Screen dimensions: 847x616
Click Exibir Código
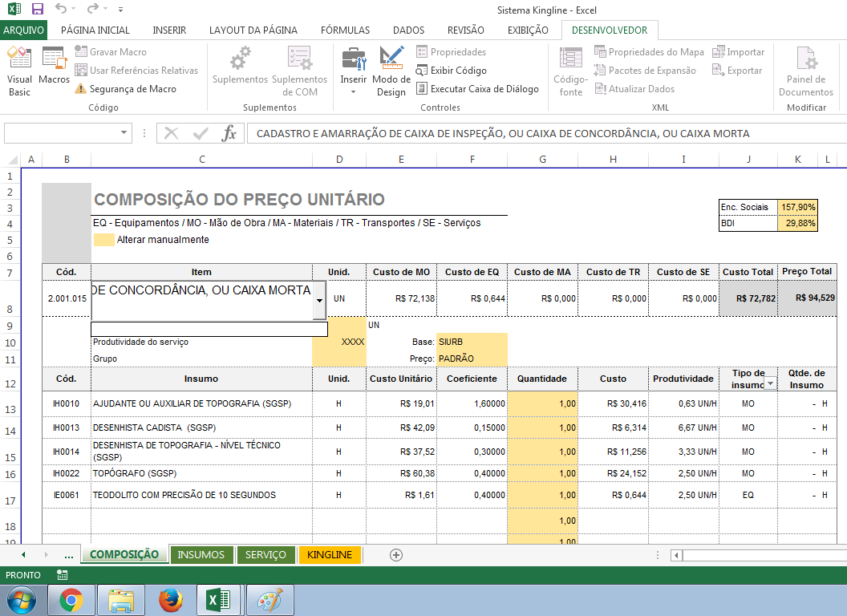[x=451, y=71]
